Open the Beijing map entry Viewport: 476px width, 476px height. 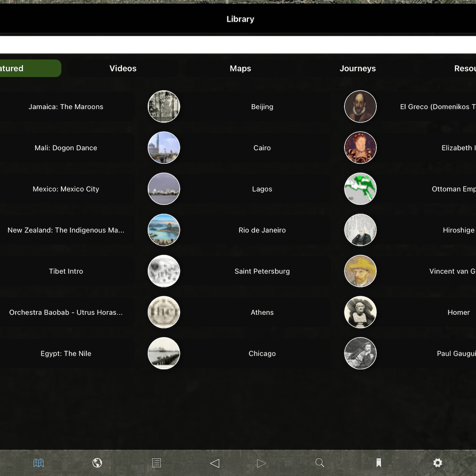(262, 107)
